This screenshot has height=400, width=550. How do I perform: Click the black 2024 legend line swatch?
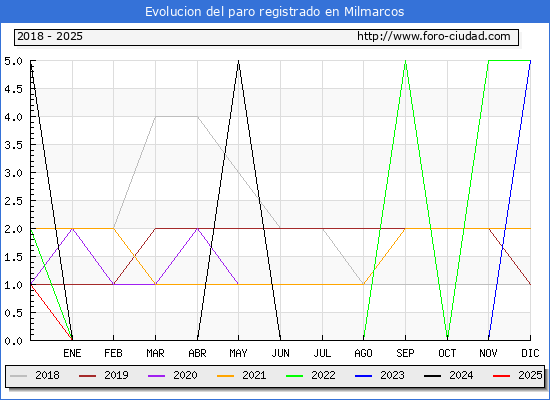pos(432,376)
